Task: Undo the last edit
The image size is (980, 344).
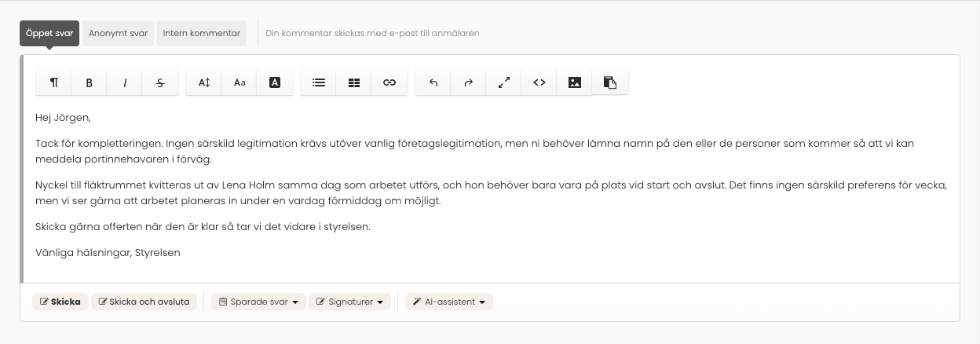Action: (x=433, y=82)
